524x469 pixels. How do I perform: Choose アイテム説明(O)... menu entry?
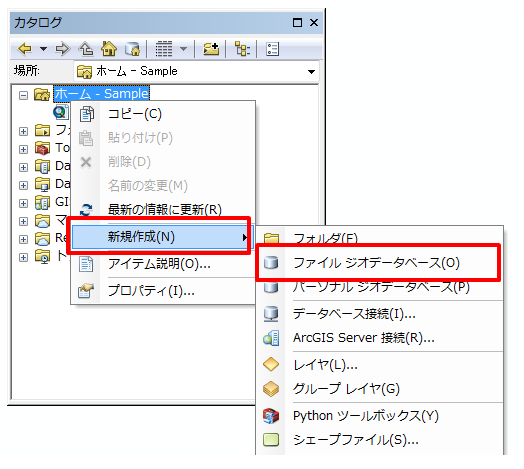pyautogui.click(x=163, y=264)
